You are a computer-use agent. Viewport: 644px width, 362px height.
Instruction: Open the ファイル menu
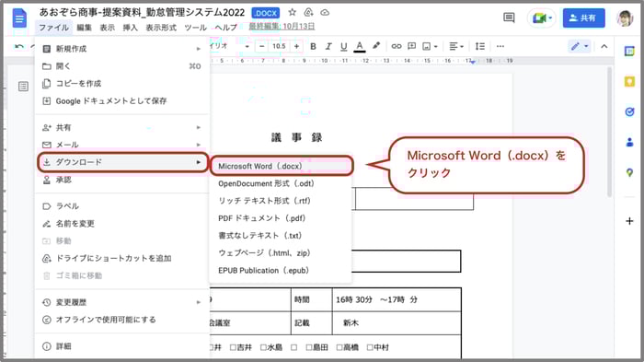click(x=53, y=28)
